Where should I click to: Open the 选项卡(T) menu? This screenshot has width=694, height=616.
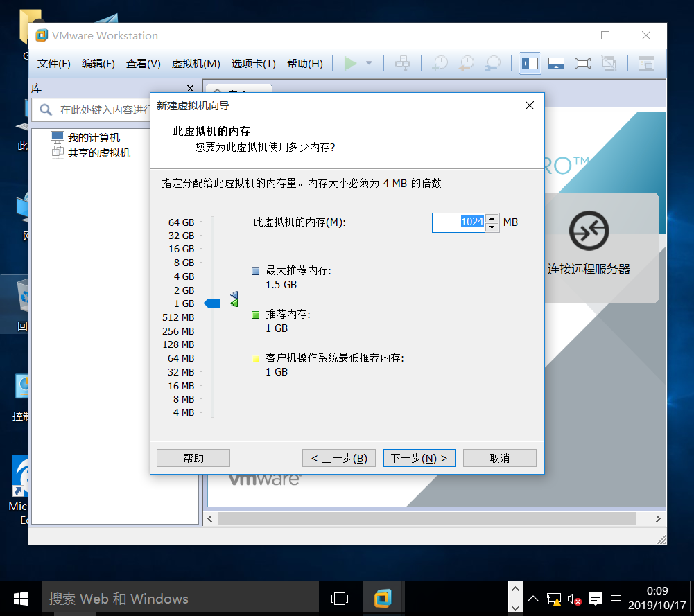click(x=253, y=64)
